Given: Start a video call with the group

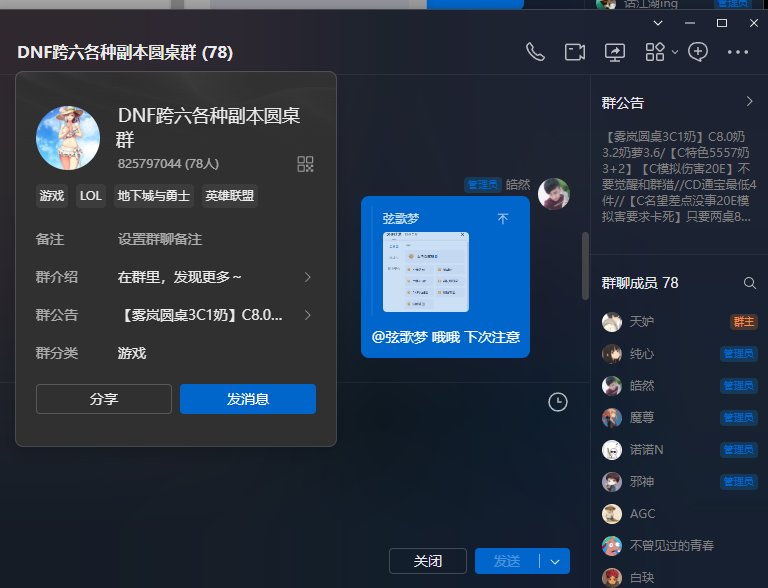Looking at the screenshot, I should tap(575, 52).
